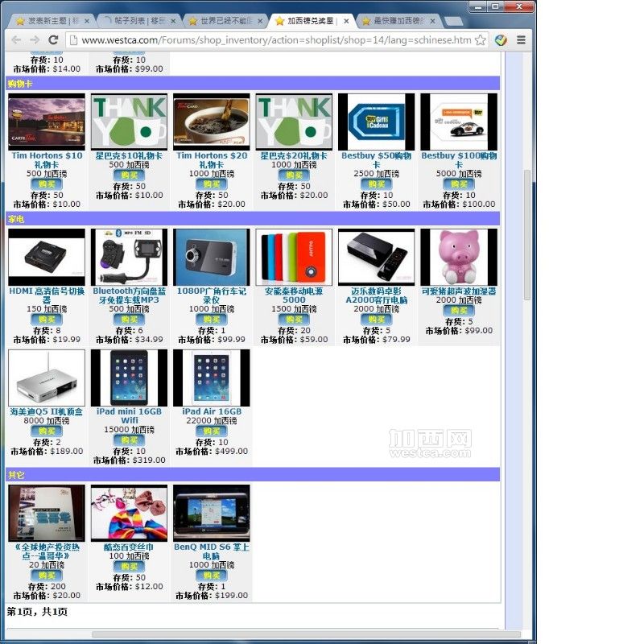Click iPad Air 16GB title link
The image size is (644, 644).
pyautogui.click(x=212, y=411)
